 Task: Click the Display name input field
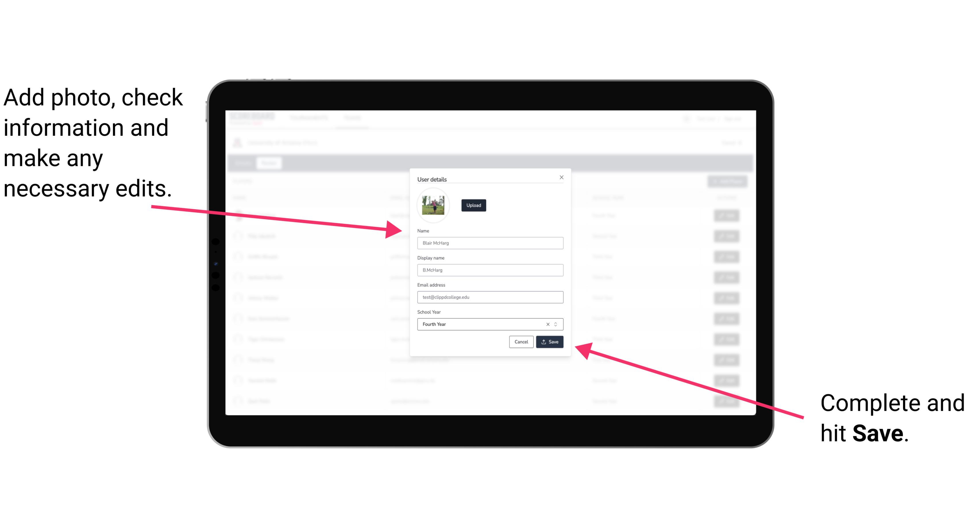pos(490,270)
